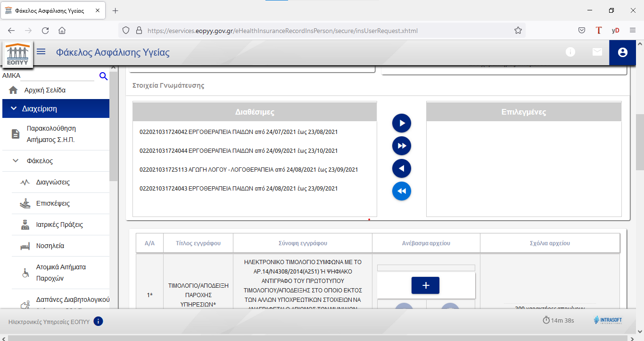
Task: Click the user profile icon
Action: 622,52
